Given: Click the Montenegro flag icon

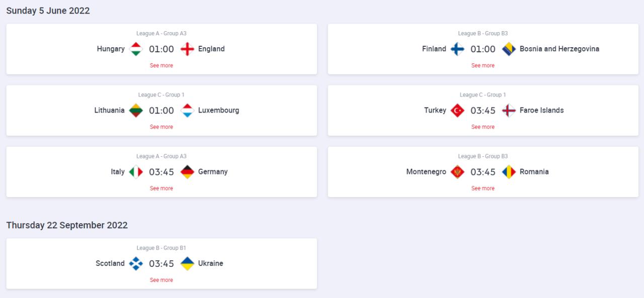Looking at the screenshot, I should [457, 172].
